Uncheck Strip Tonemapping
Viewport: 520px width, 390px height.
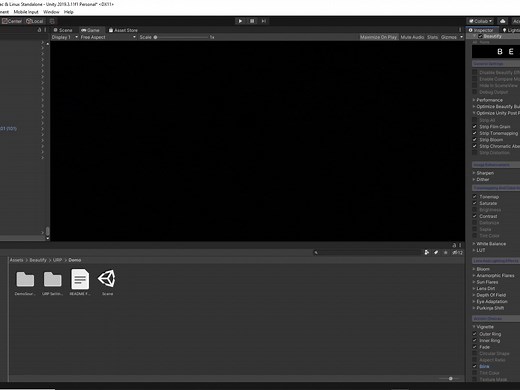(474, 133)
